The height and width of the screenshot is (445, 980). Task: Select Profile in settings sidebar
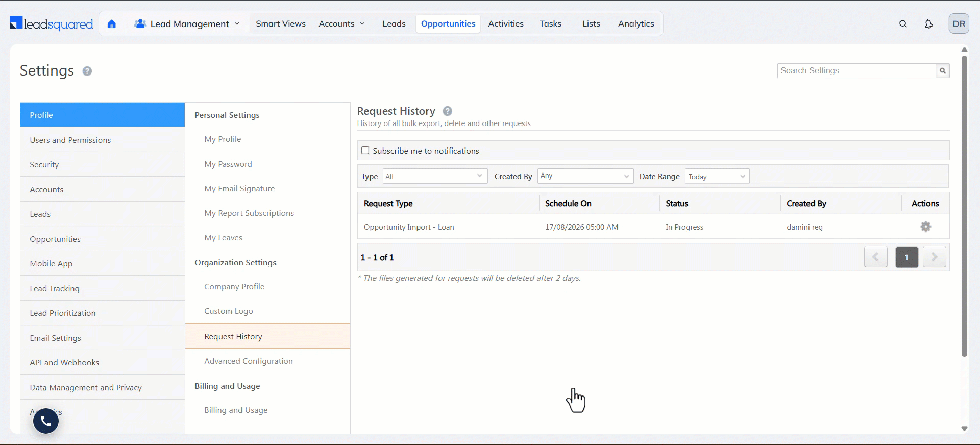click(103, 115)
